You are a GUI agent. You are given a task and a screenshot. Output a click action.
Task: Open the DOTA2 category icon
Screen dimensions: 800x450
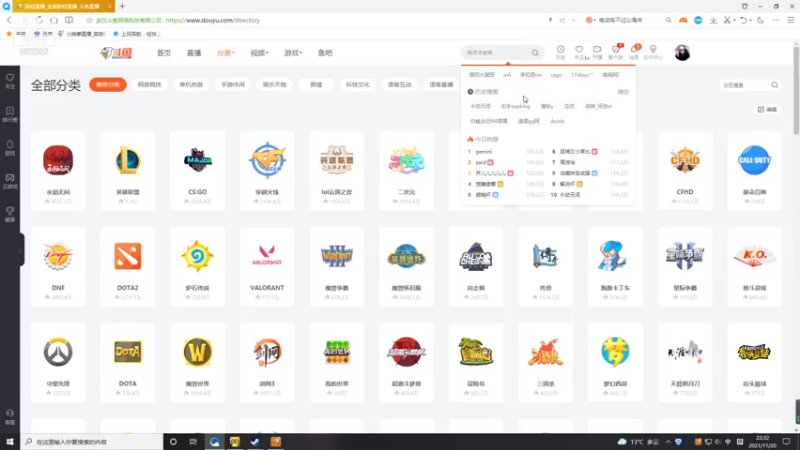pyautogui.click(x=128, y=256)
